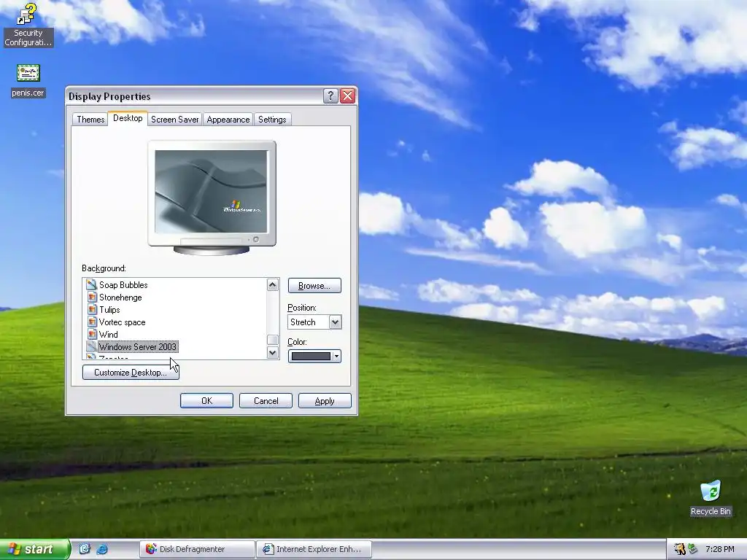
Task: Switch to the Screen Saver tab
Action: click(x=175, y=120)
